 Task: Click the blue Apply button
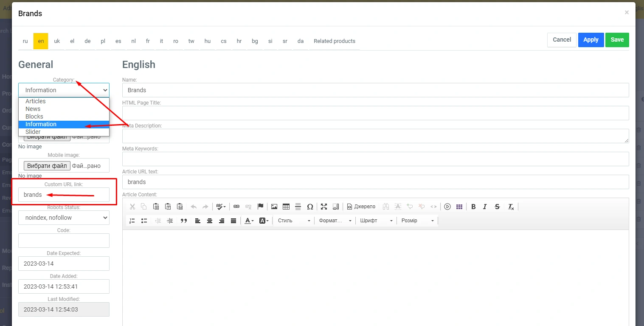591,40
